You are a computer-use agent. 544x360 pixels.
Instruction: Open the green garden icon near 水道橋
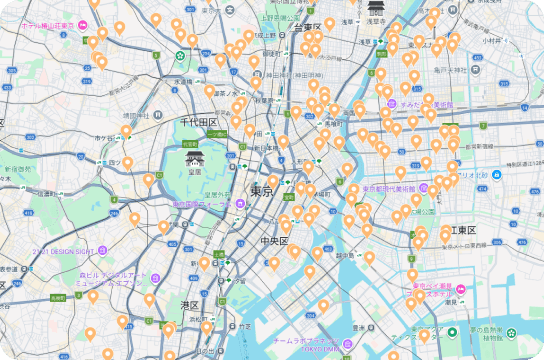180,55
